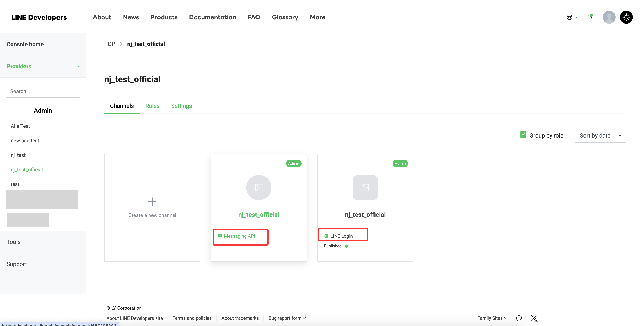The image size is (644, 326).
Task: Uncheck the Group by role checkbox
Action: click(523, 134)
